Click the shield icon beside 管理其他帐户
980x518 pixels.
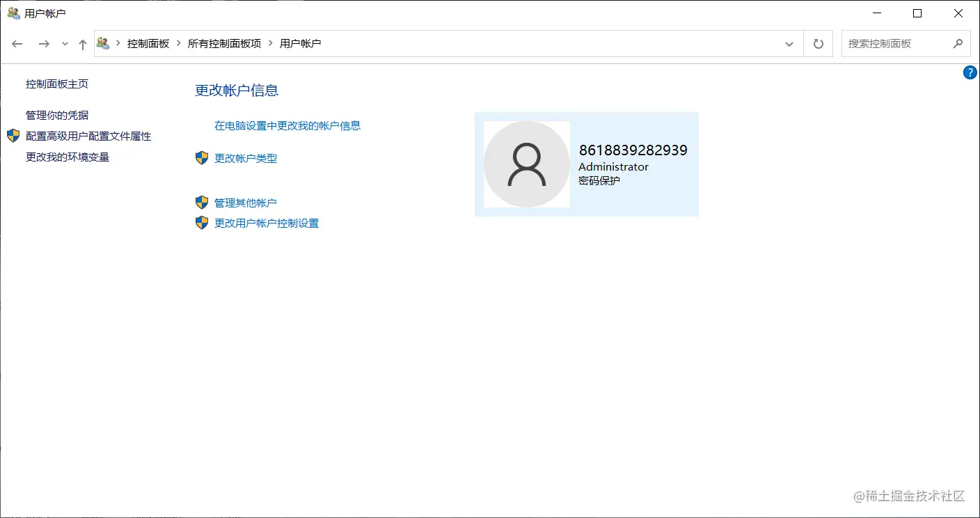tap(202, 202)
